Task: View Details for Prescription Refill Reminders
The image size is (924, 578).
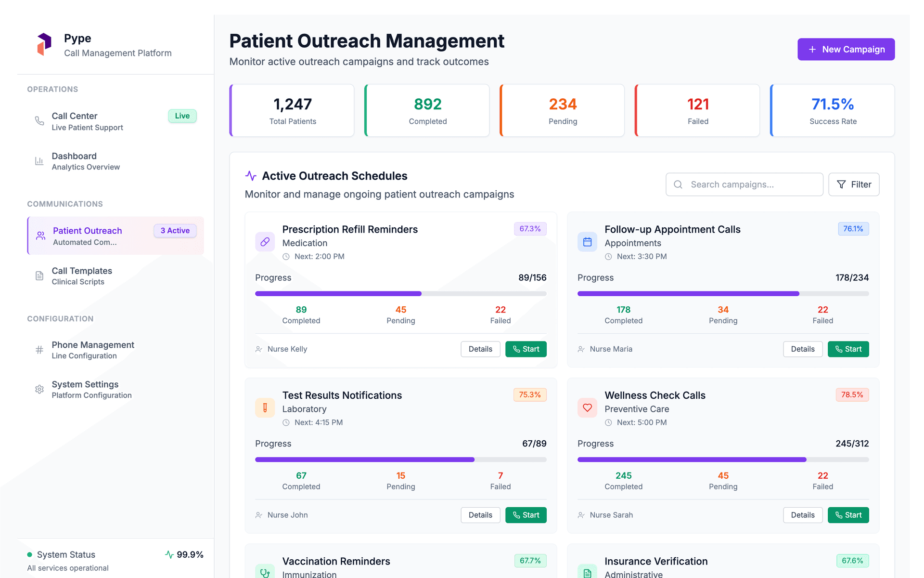Action: (x=480, y=349)
